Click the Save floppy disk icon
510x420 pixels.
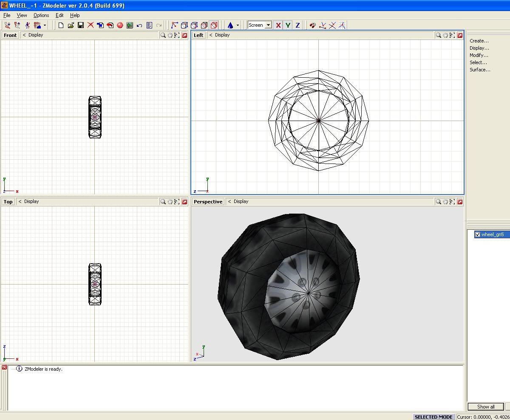point(81,25)
